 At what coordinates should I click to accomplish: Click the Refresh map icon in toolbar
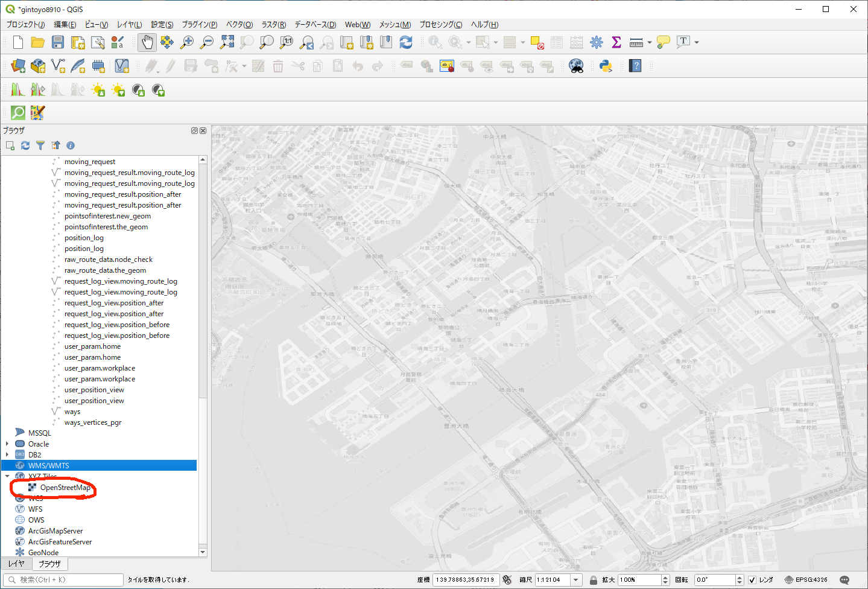pos(406,42)
